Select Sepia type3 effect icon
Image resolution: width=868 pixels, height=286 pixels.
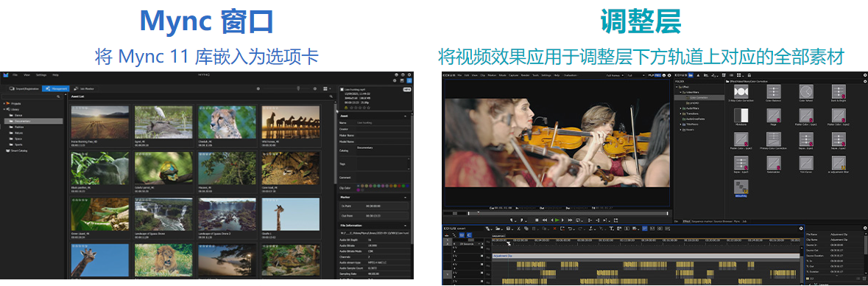click(x=741, y=163)
